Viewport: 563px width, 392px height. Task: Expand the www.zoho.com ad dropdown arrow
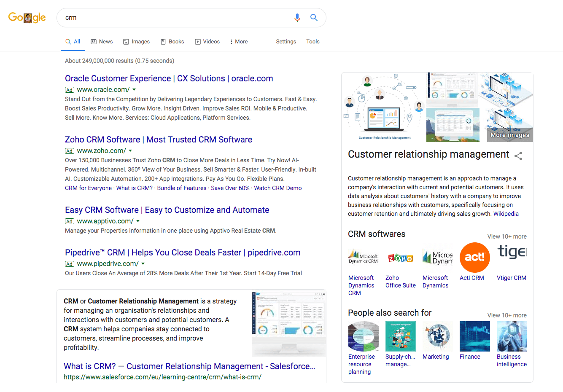point(130,151)
